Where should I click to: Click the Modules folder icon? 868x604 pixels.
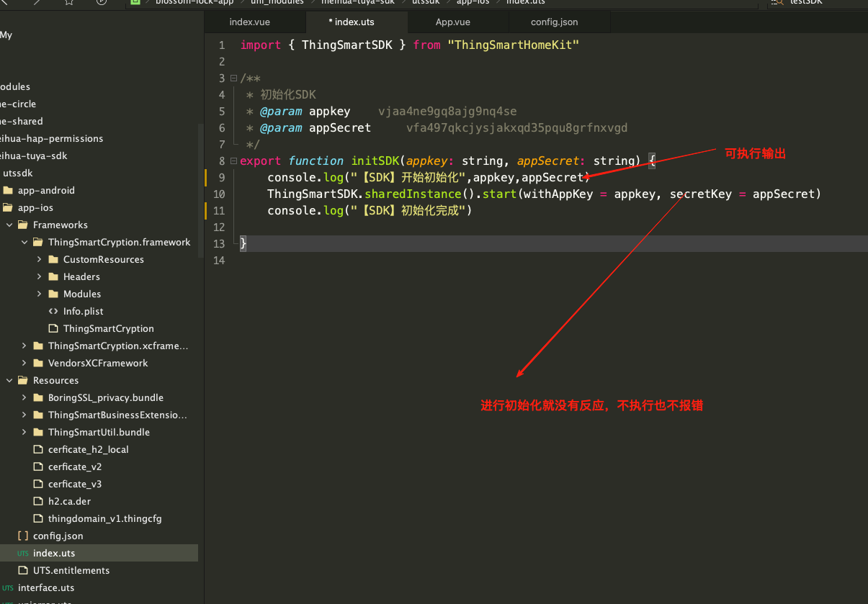coord(53,294)
